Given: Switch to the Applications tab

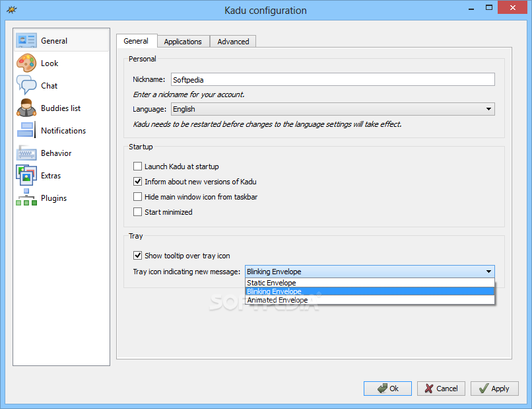Looking at the screenshot, I should (183, 42).
